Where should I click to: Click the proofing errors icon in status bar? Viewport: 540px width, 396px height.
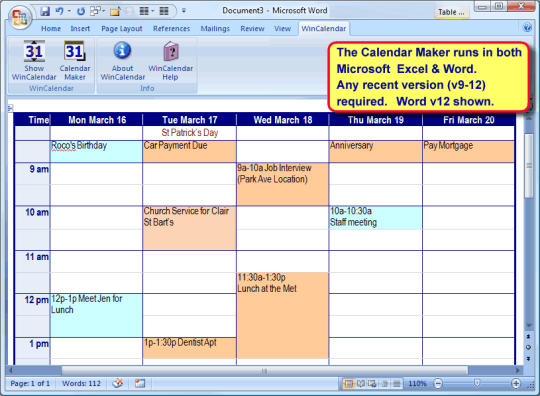coord(118,383)
